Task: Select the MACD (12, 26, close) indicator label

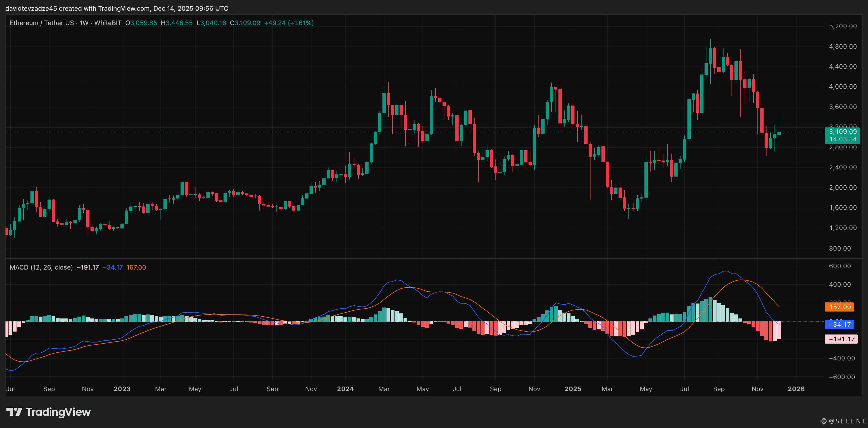Action: [41, 267]
